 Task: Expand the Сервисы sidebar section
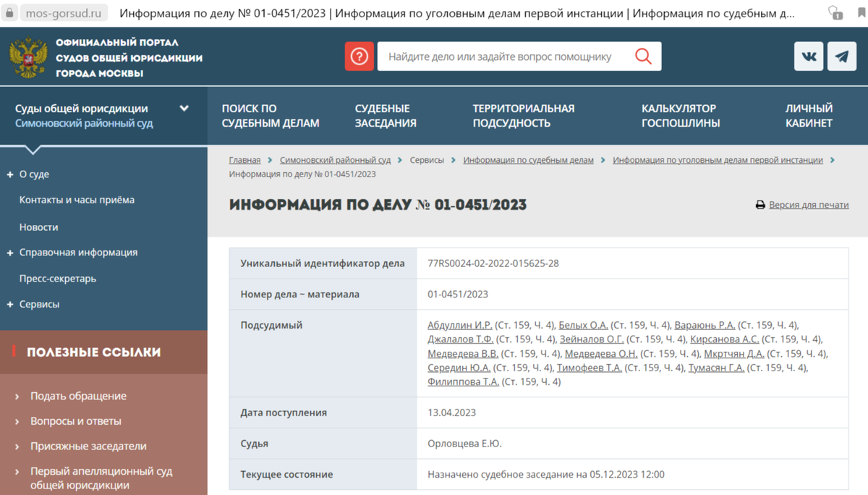pyautogui.click(x=10, y=305)
